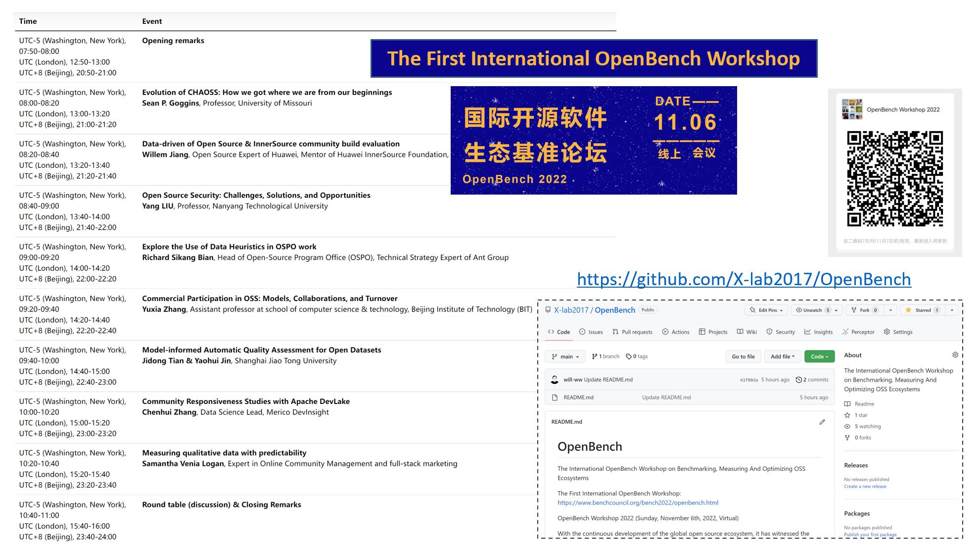This screenshot has height=557, width=980.
Task: Click the Packages heading
Action: pyautogui.click(x=857, y=514)
